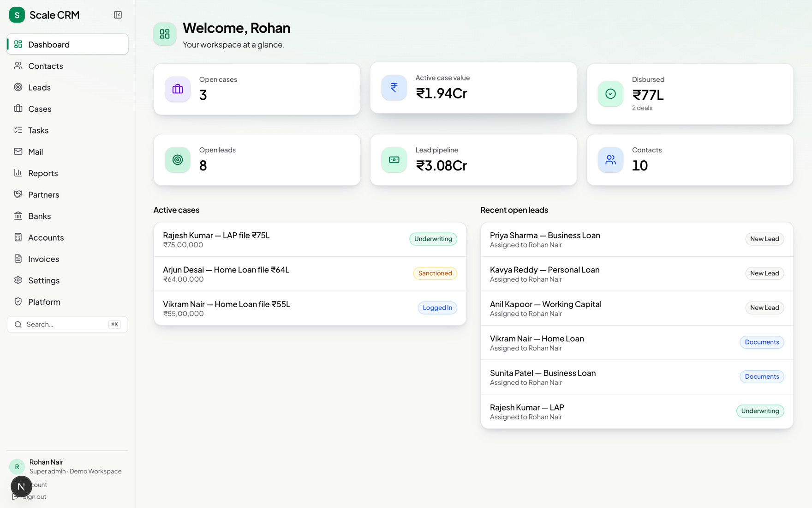Open the Open cases stat card
Image resolution: width=812 pixels, height=508 pixels.
click(x=257, y=89)
